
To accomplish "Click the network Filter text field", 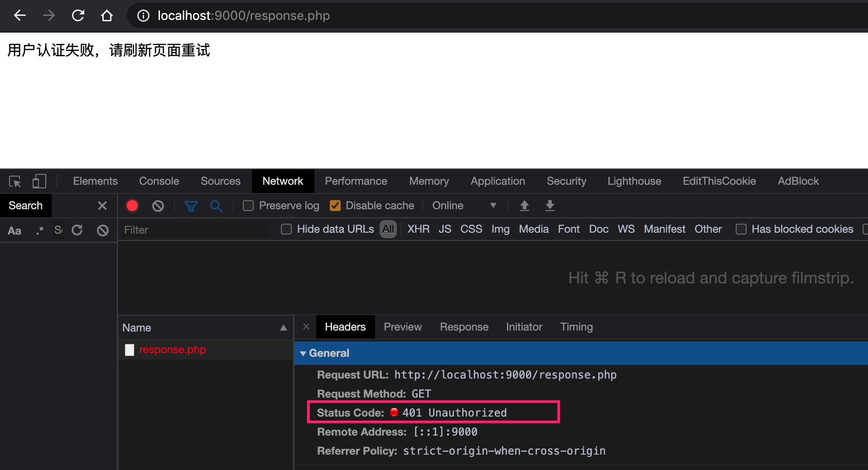I will point(195,230).
